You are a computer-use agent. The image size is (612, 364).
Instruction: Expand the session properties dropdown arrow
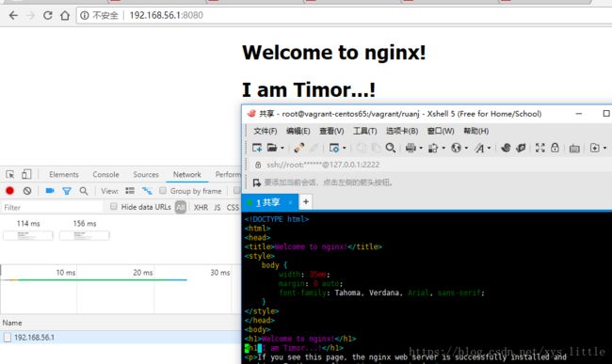point(344,148)
